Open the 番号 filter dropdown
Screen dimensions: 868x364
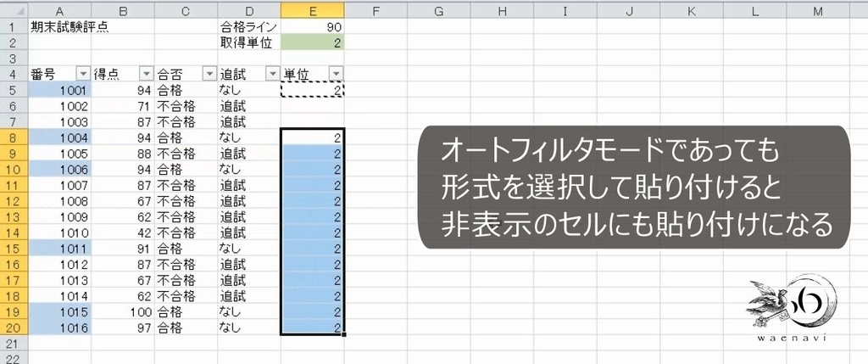(x=83, y=74)
